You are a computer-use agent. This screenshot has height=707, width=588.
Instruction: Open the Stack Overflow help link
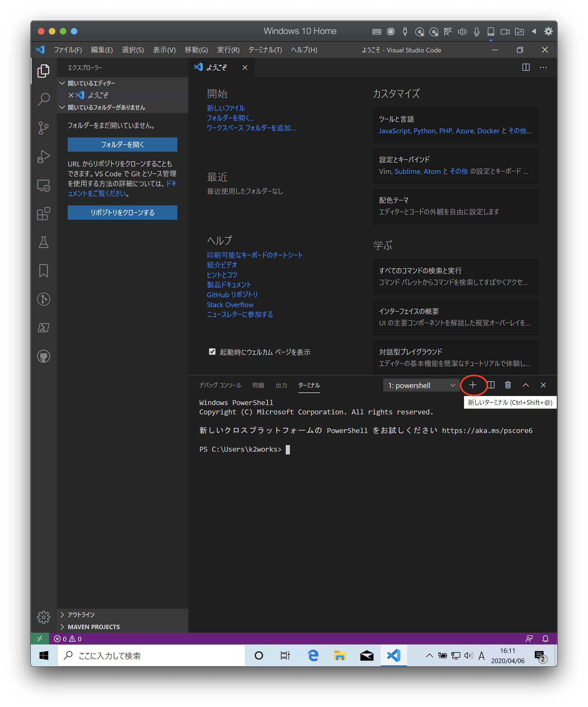[x=230, y=305]
